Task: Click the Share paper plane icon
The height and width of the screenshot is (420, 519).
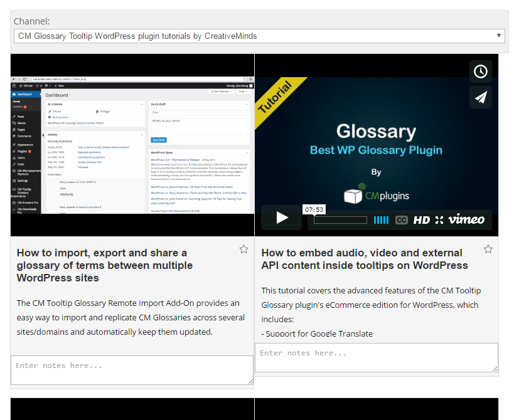Action: (x=480, y=97)
